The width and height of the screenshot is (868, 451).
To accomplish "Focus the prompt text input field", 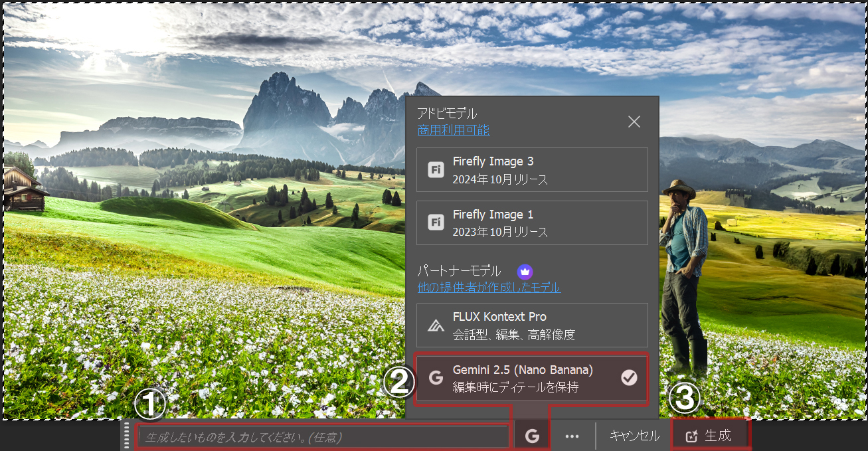I will coord(323,437).
